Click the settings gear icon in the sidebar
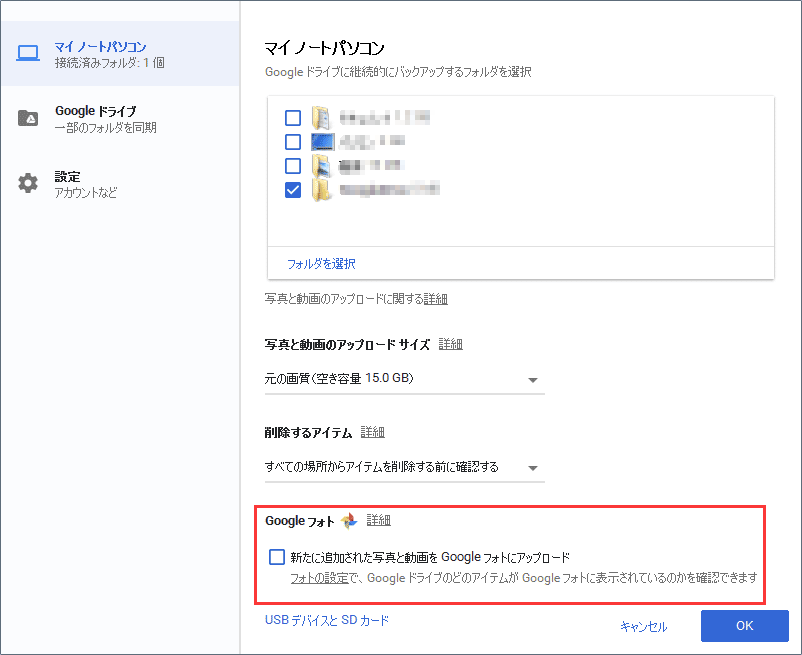The height and width of the screenshot is (655, 802). pos(27,182)
